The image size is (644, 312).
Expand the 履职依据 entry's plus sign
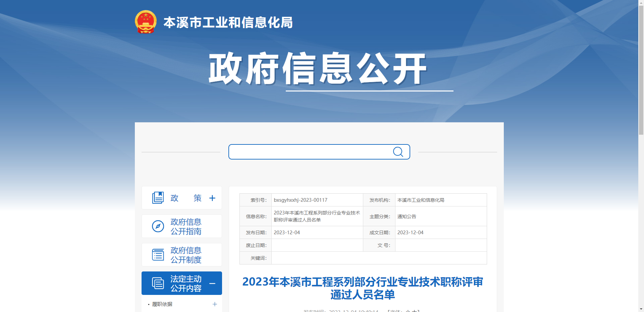(x=214, y=304)
